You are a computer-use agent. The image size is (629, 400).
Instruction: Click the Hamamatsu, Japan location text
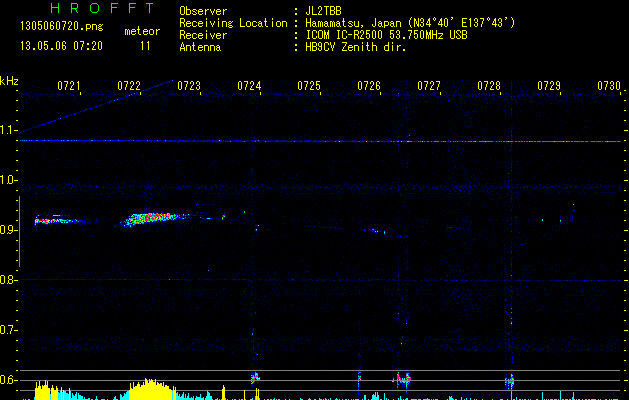pyautogui.click(x=410, y=23)
